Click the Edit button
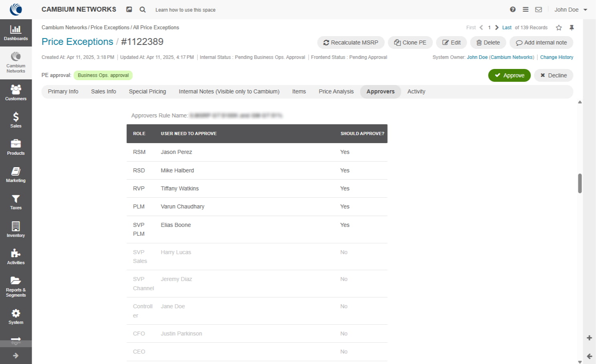This screenshot has height=364, width=596. click(x=452, y=42)
